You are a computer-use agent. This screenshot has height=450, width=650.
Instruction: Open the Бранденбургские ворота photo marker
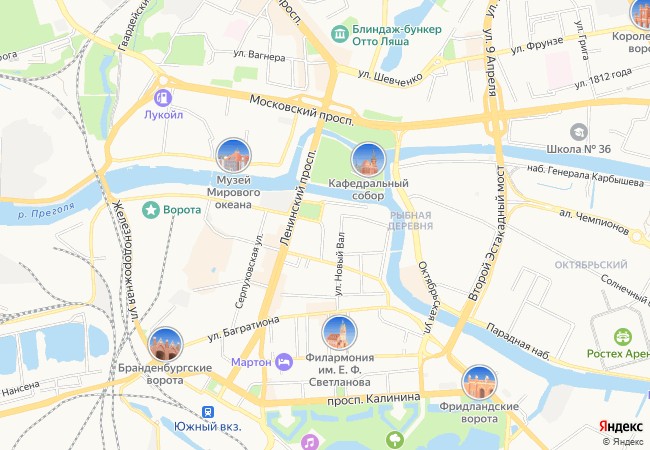point(165,344)
